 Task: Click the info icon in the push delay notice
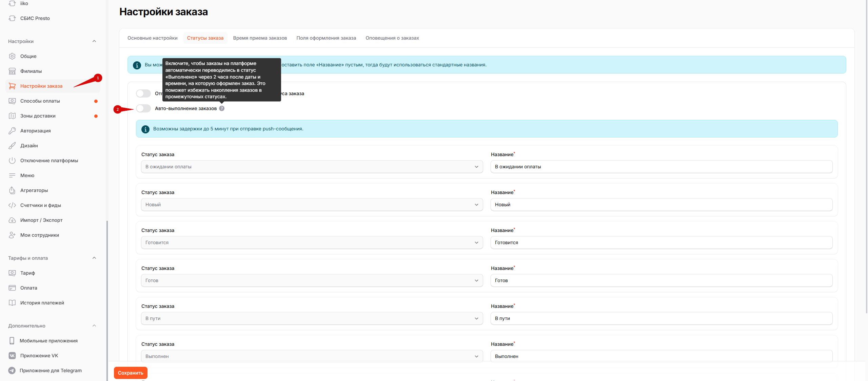point(145,129)
